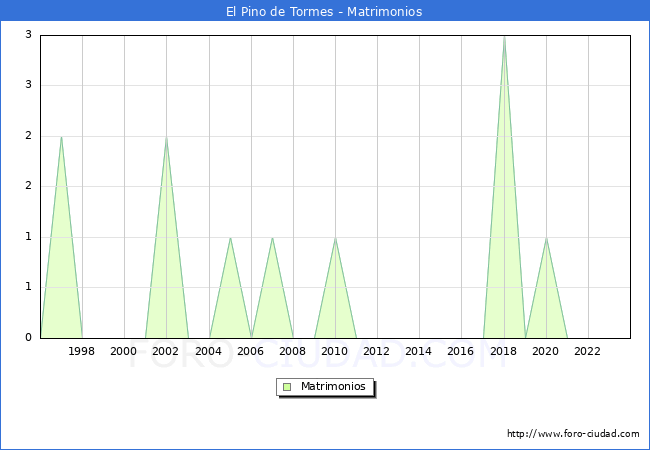Select the 2014 x-axis label
The image size is (650, 450).
click(x=419, y=351)
